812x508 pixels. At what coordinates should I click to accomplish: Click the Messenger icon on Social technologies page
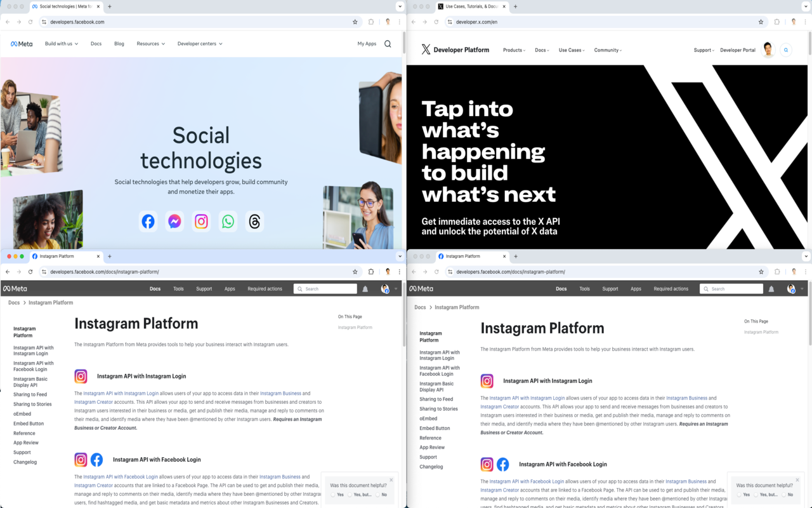pyautogui.click(x=174, y=222)
